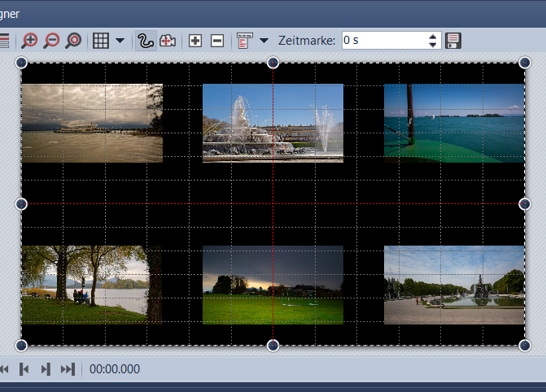The image size is (546, 392).
Task: Open the grid options dropdown arrow
Action: click(120, 41)
